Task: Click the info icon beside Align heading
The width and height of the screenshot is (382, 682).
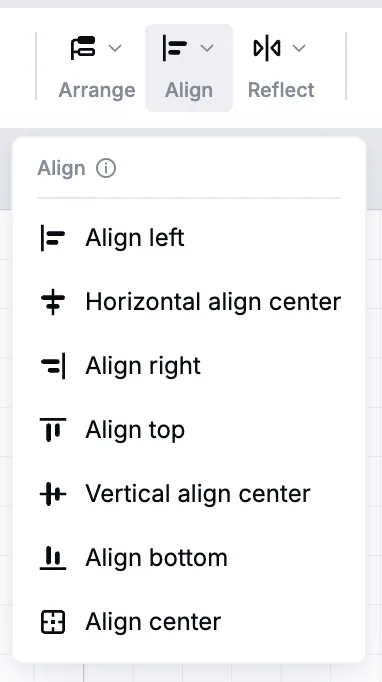Action: pos(106,168)
